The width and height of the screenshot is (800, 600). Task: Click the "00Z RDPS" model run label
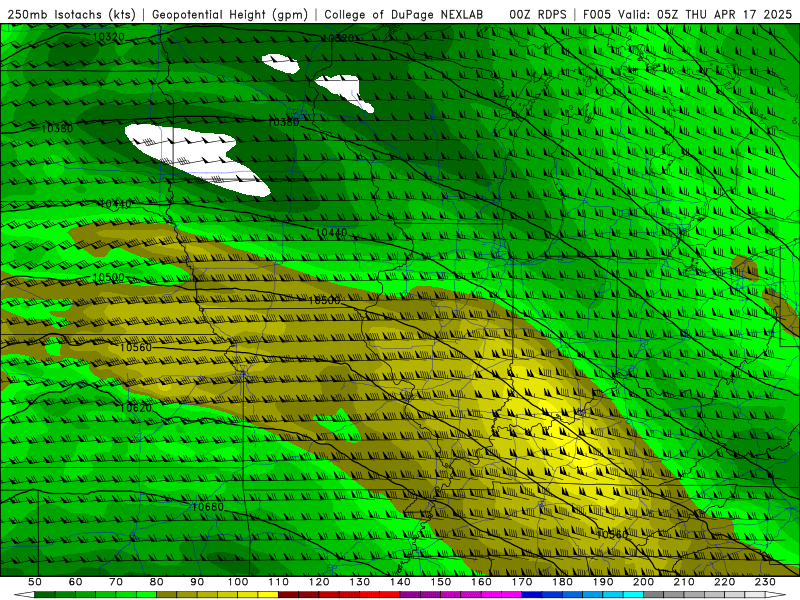point(538,14)
